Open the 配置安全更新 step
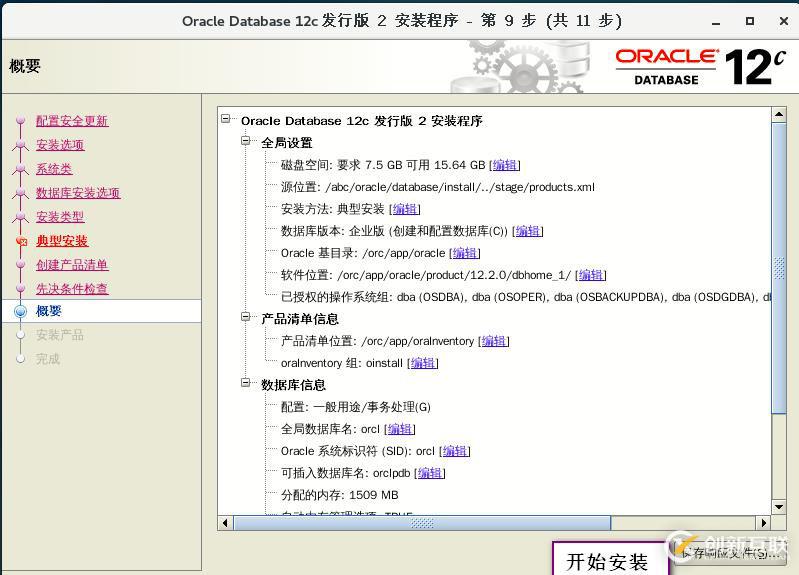 pyautogui.click(x=72, y=121)
